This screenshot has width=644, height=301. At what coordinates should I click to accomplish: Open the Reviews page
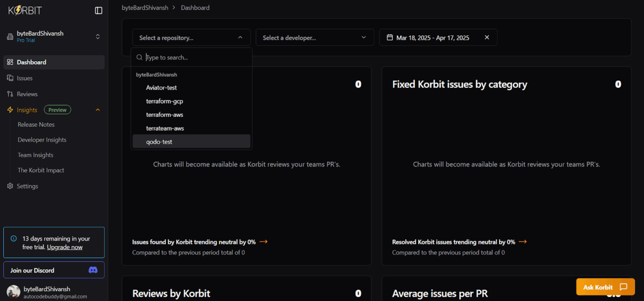point(27,94)
